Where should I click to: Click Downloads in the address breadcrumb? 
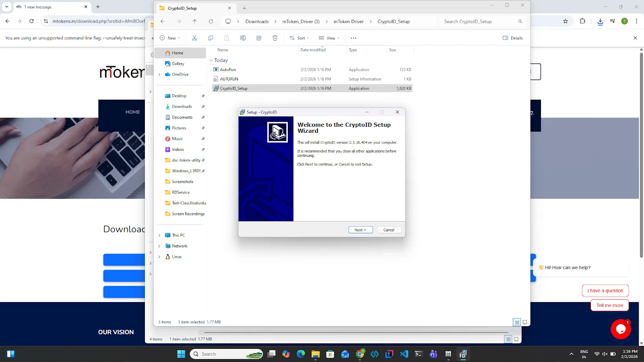[x=257, y=21]
